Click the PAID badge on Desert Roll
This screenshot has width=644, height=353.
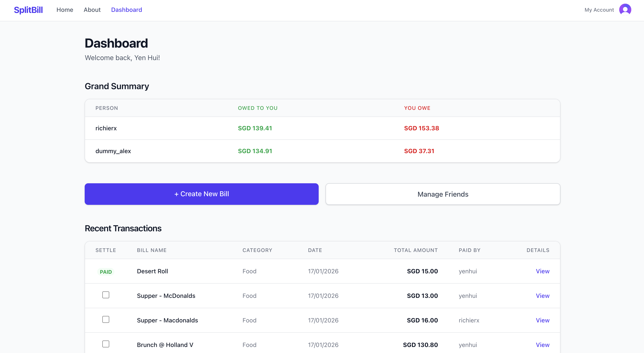(x=106, y=272)
